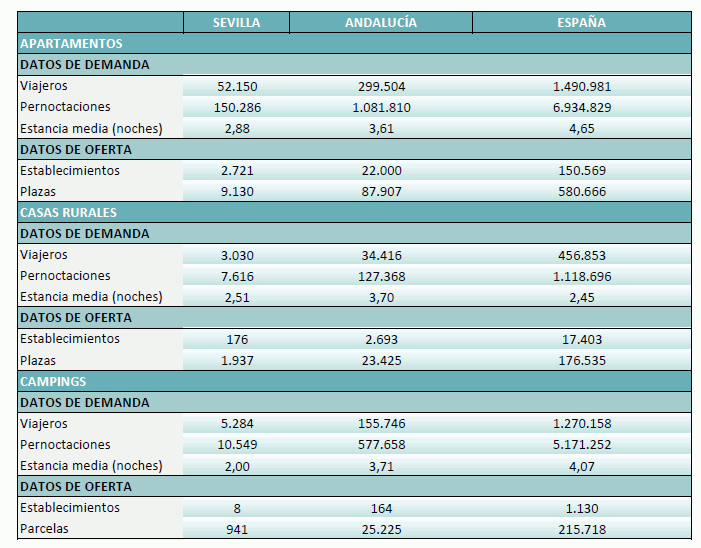Select the cell with 2.721 establecimientos
Screen dimensions: 701x548
(236, 170)
